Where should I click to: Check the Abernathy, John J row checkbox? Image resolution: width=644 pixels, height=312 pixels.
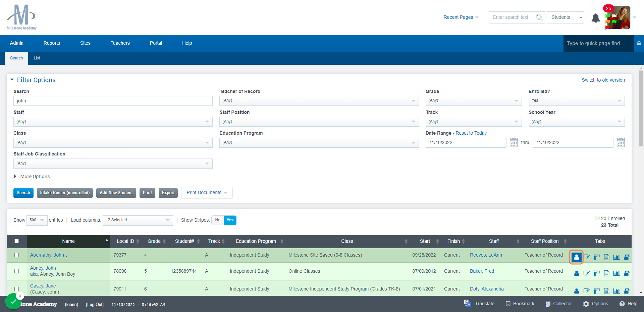click(x=16, y=255)
